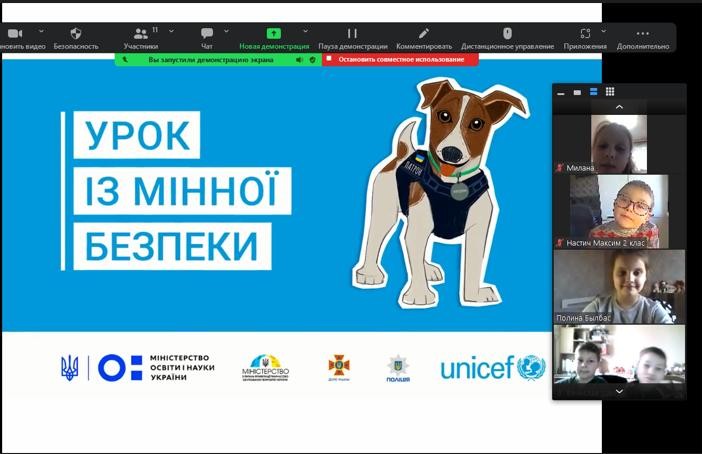This screenshot has height=454, width=702.
Task: Click Остановить совместное использование button
Action: click(x=400, y=59)
